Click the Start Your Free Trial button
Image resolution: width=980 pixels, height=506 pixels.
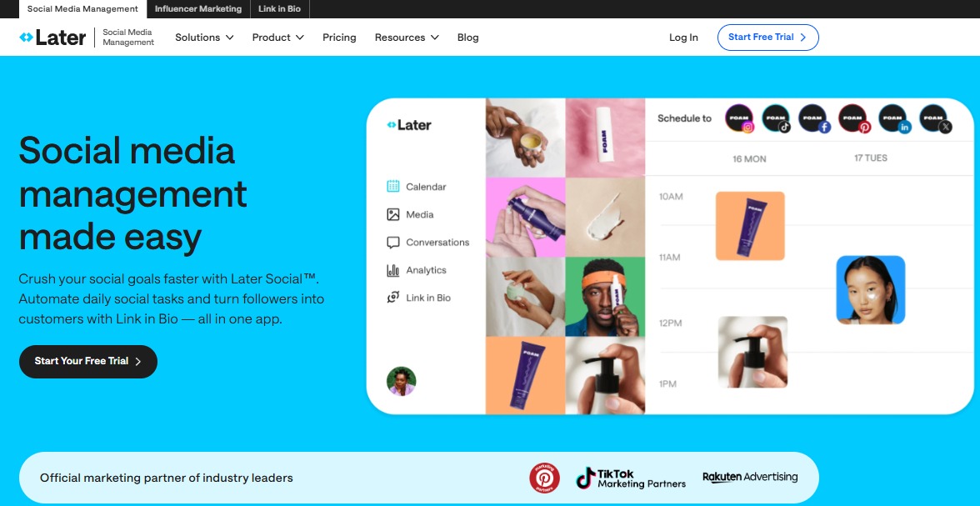click(x=87, y=362)
